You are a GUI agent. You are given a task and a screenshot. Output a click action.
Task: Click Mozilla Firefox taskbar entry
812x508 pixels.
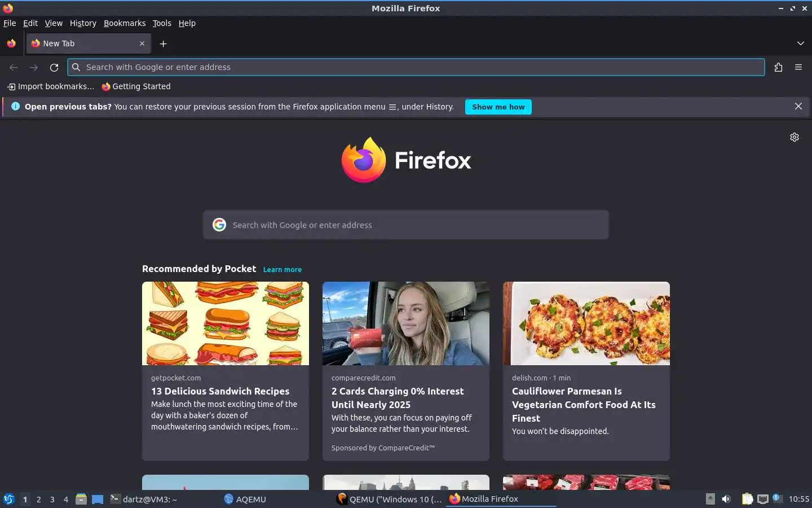501,499
